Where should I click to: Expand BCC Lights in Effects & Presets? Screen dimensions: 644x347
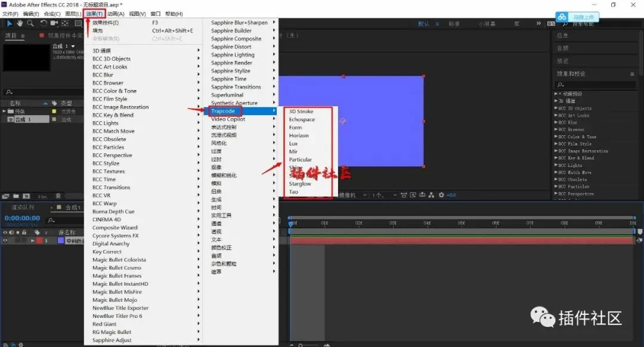pyautogui.click(x=556, y=165)
